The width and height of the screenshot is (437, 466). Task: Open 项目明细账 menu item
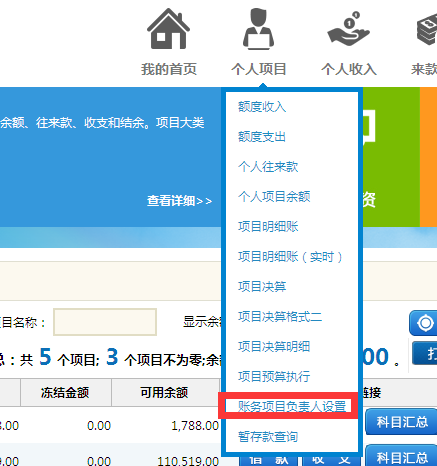(268, 227)
